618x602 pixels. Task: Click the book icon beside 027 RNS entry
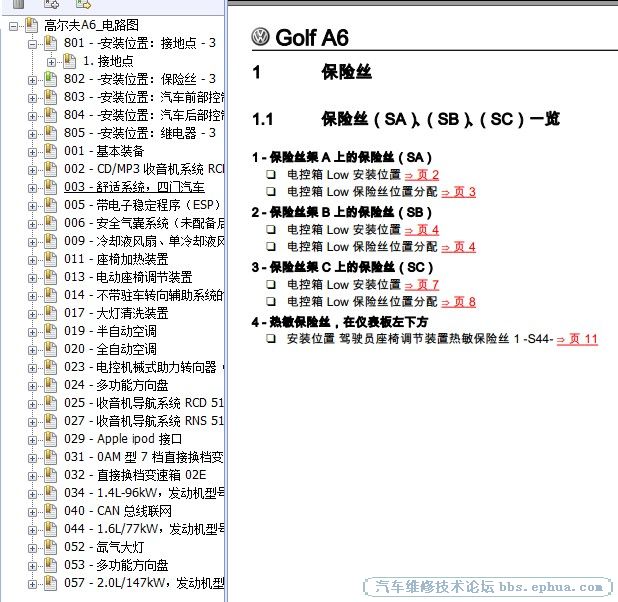tap(50, 421)
